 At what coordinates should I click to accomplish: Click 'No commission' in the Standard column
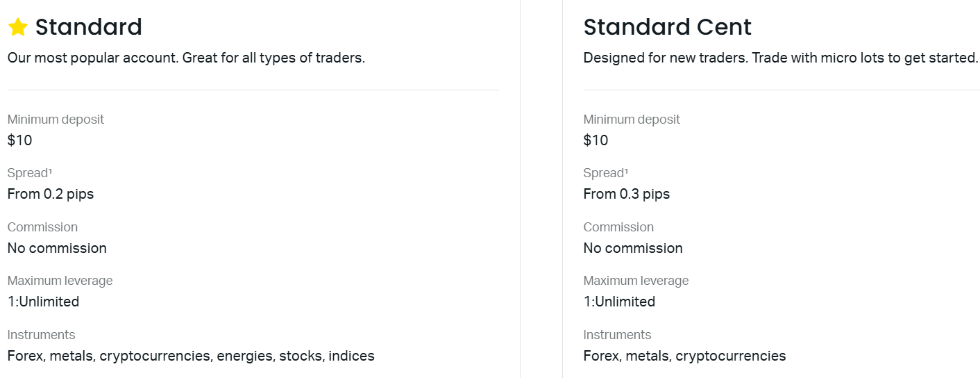click(x=57, y=248)
